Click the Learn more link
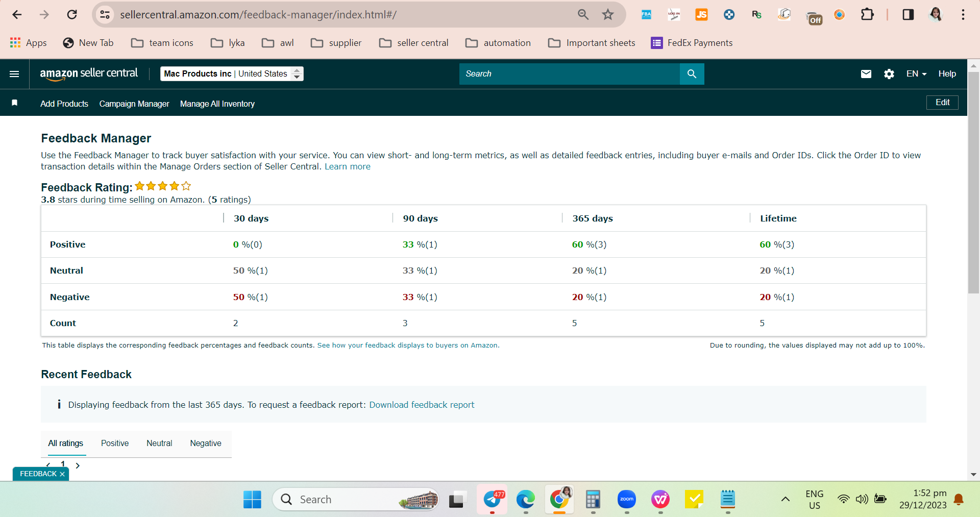Image resolution: width=980 pixels, height=517 pixels. click(348, 166)
